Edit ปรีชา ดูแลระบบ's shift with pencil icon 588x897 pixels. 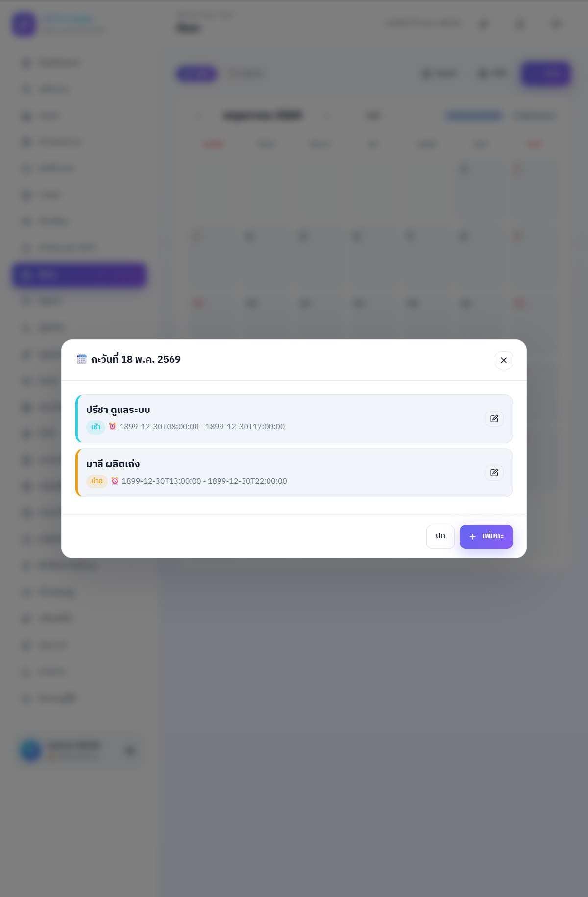point(494,419)
